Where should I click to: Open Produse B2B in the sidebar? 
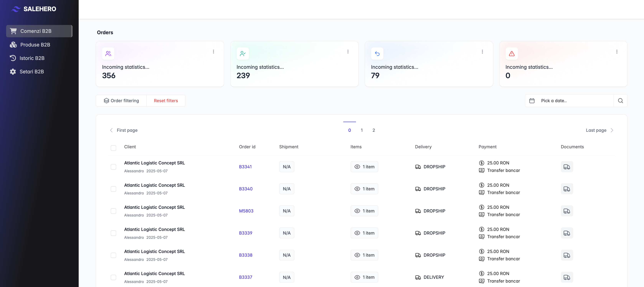39,45
